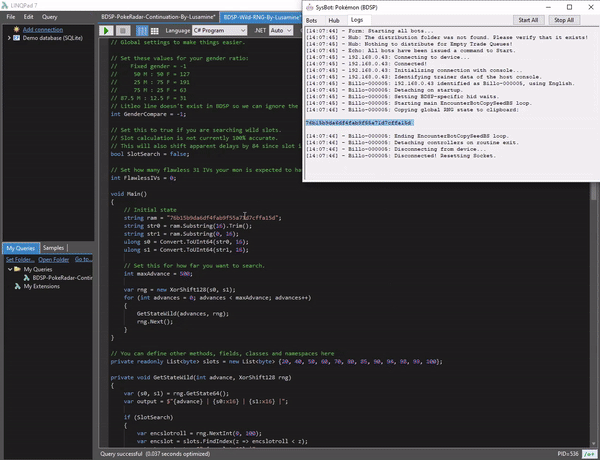Click the gray stop query button
The height and width of the screenshot is (460, 600).
coord(122,31)
